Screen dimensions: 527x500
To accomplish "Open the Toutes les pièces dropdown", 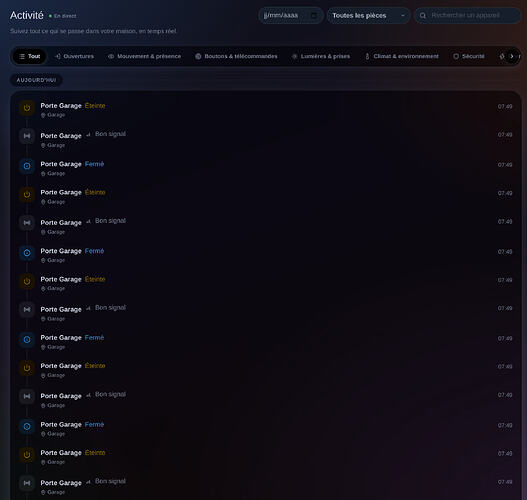I will (x=368, y=15).
